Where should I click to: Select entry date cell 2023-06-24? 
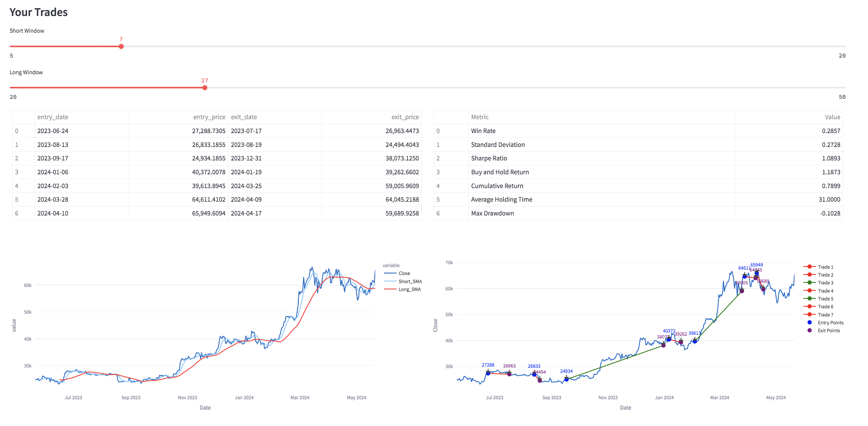coord(81,131)
